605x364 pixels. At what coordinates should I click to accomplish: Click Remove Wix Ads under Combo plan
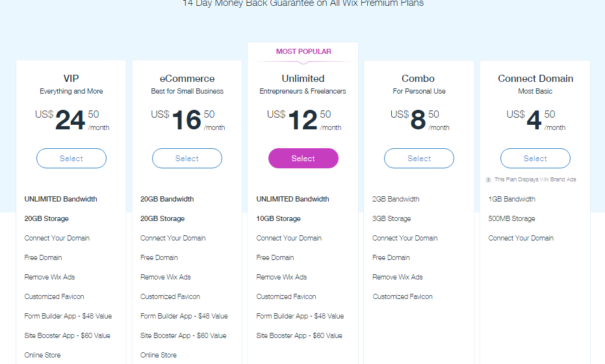tap(398, 277)
